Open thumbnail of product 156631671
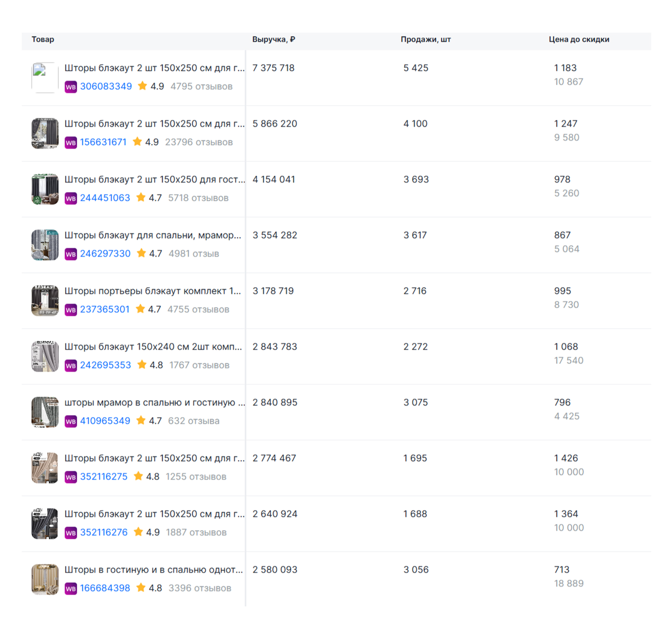672x639 pixels. [45, 133]
